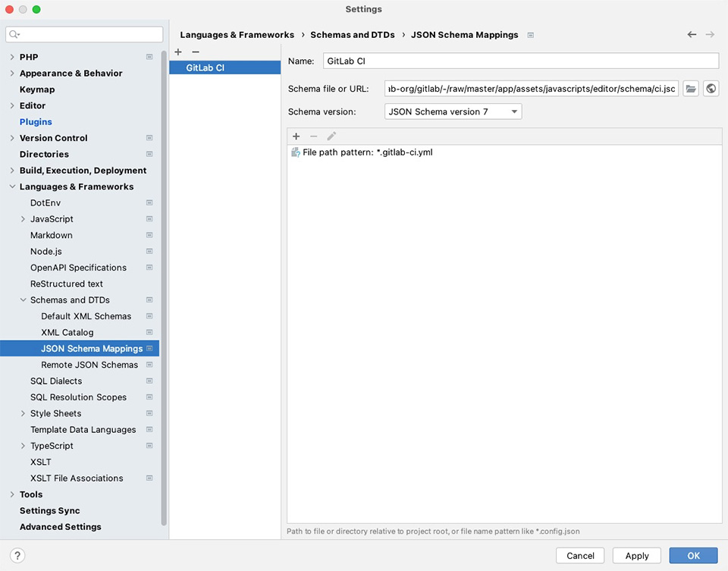This screenshot has width=728, height=571.
Task: Navigate forward in settings history
Action: [x=710, y=34]
